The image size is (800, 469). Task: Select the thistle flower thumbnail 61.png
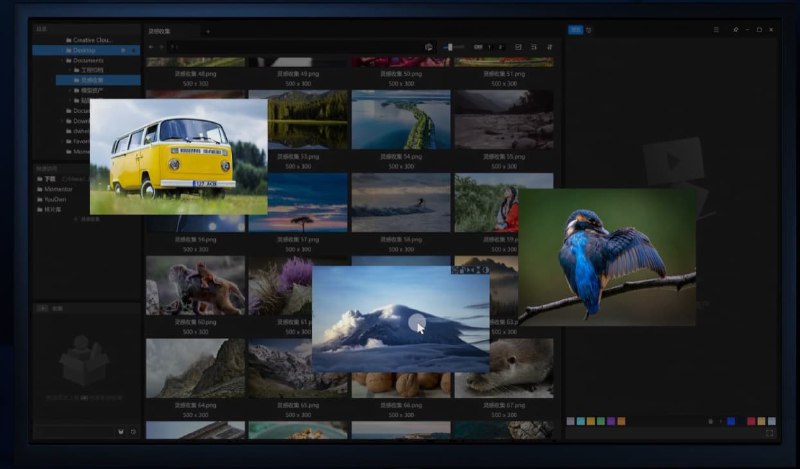280,285
